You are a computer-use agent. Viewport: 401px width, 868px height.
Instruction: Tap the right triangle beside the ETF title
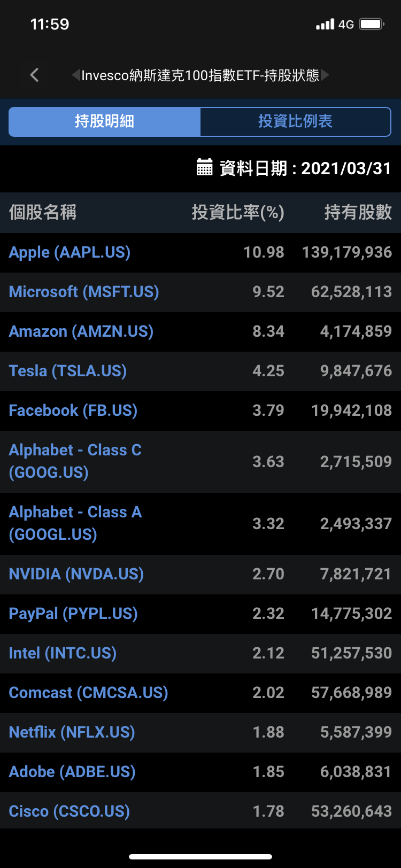pos(325,75)
